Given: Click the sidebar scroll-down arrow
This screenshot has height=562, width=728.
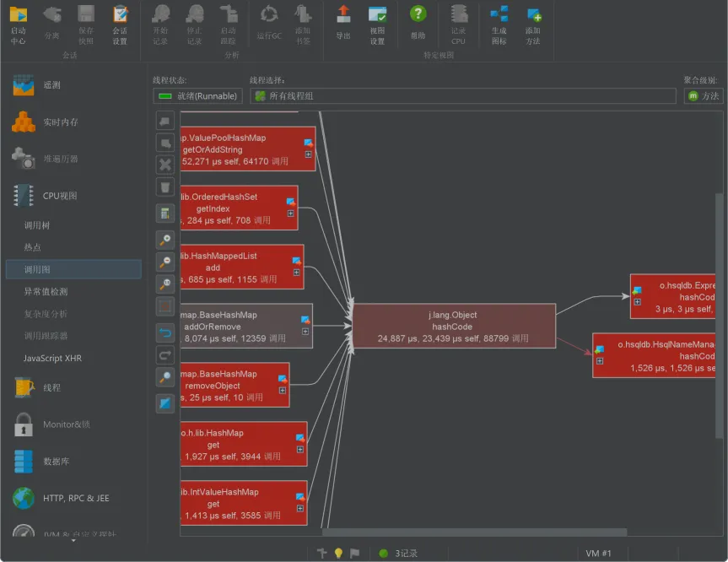Looking at the screenshot, I should tap(73, 541).
